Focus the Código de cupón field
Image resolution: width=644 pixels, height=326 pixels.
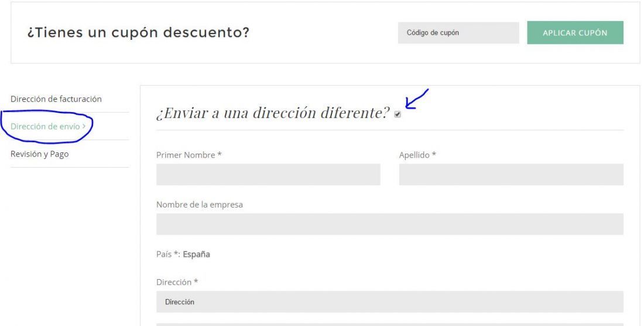[458, 32]
